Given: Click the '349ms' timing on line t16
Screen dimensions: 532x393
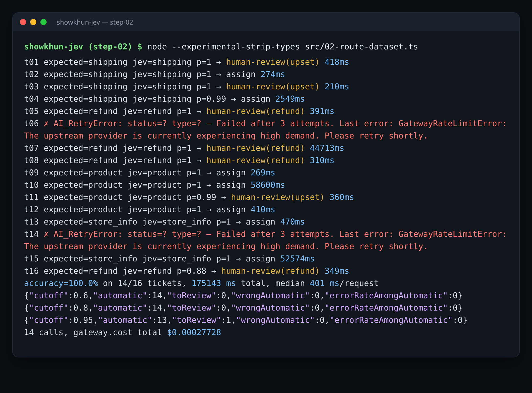Looking at the screenshot, I should (337, 271).
